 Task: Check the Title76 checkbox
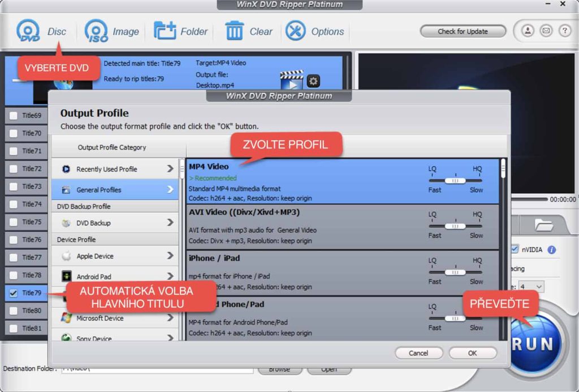tap(14, 239)
